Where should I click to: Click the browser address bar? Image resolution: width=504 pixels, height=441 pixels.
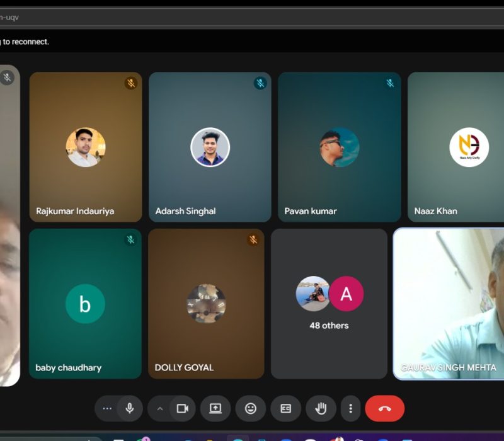(x=252, y=17)
